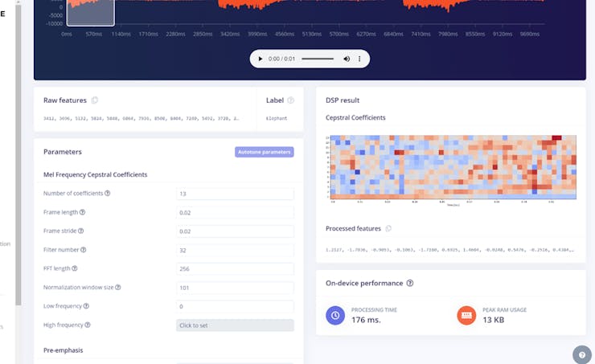Click the Mel Frequency Cepstral Coefficients heading
The height and width of the screenshot is (364, 595).
95,175
